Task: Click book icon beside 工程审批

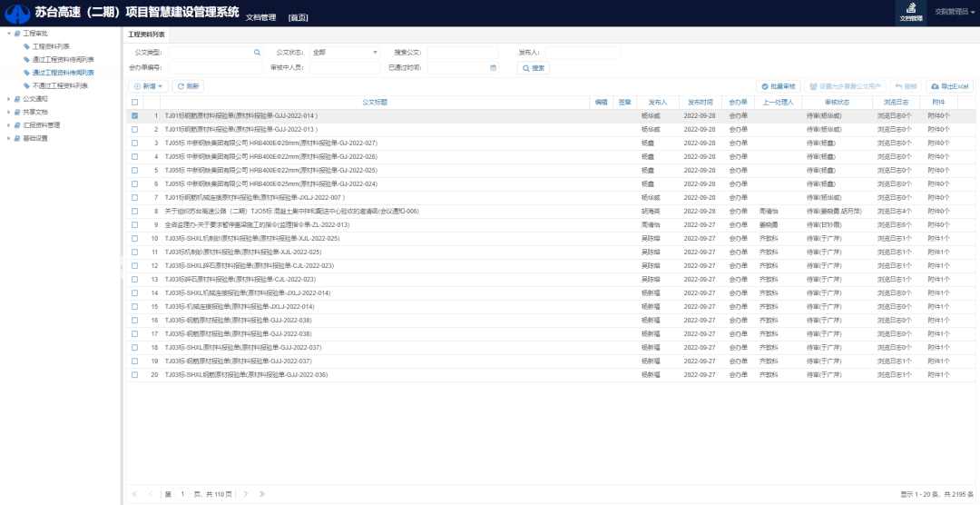Action: 17,34
